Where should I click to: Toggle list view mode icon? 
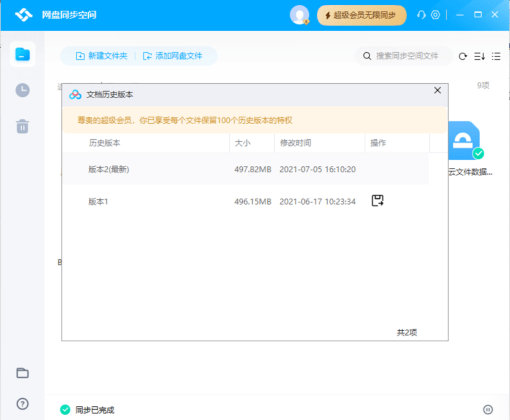(x=496, y=56)
